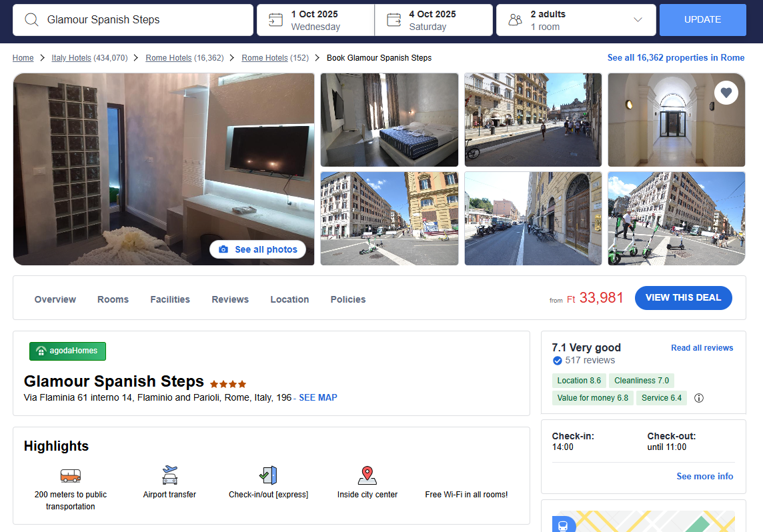Image resolution: width=763 pixels, height=532 pixels.
Task: Click the 517 reviews text
Action: (x=590, y=361)
